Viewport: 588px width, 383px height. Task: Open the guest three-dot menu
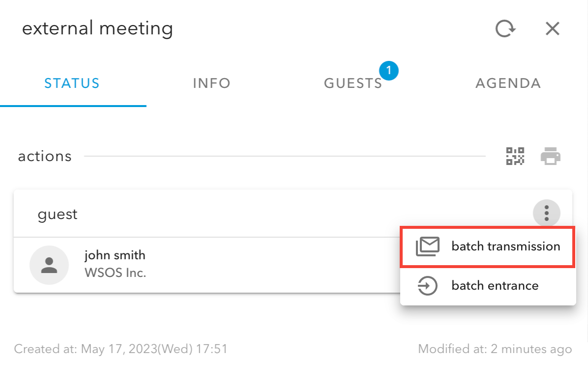coord(546,214)
